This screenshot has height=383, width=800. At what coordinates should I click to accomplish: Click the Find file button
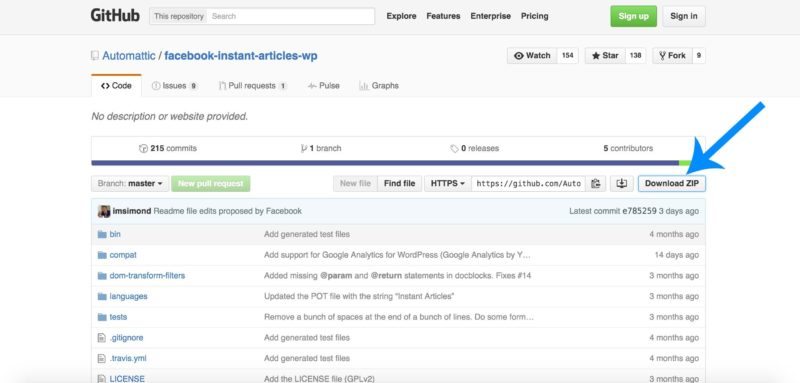399,184
